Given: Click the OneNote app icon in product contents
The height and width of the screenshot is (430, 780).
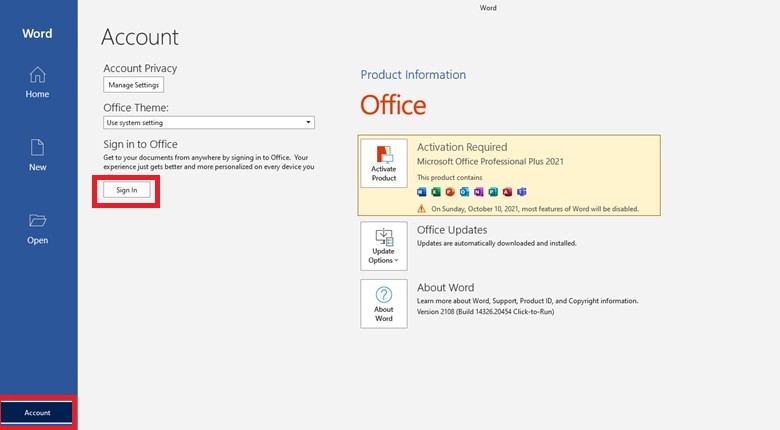Looking at the screenshot, I should (479, 192).
